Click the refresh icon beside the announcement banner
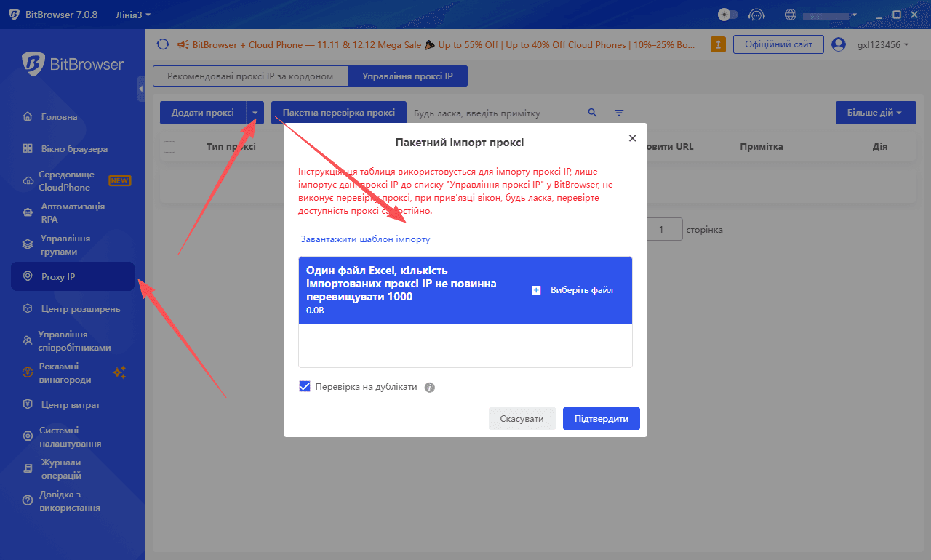Viewport: 931px width, 560px height. (163, 44)
